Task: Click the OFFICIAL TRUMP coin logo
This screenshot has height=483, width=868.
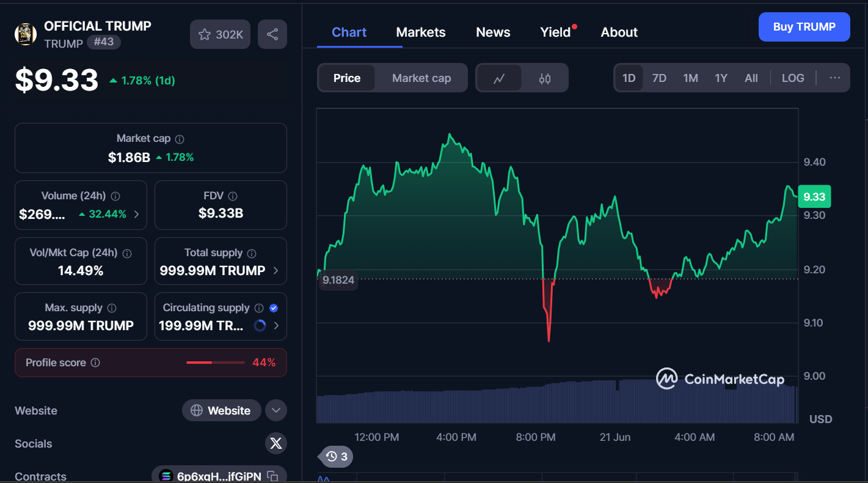Action: [26, 34]
